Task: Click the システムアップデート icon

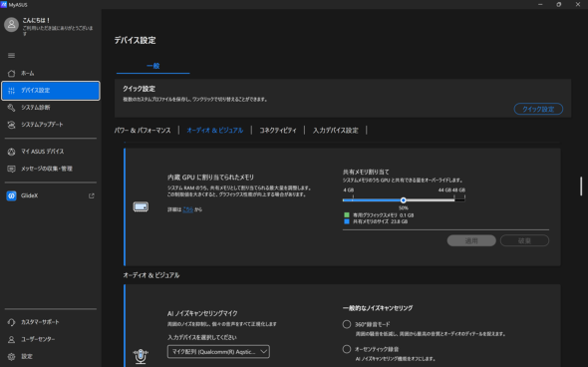Action: (11, 125)
